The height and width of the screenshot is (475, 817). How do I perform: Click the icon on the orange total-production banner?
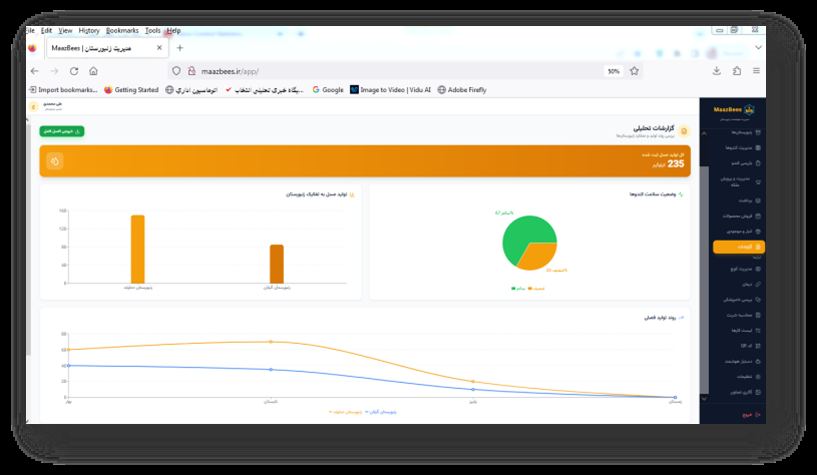[x=55, y=161]
